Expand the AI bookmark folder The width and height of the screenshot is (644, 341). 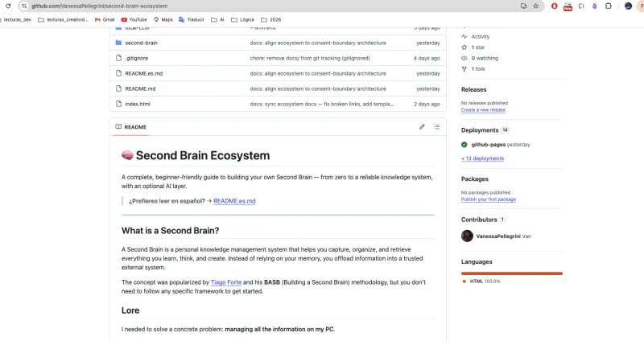click(217, 19)
